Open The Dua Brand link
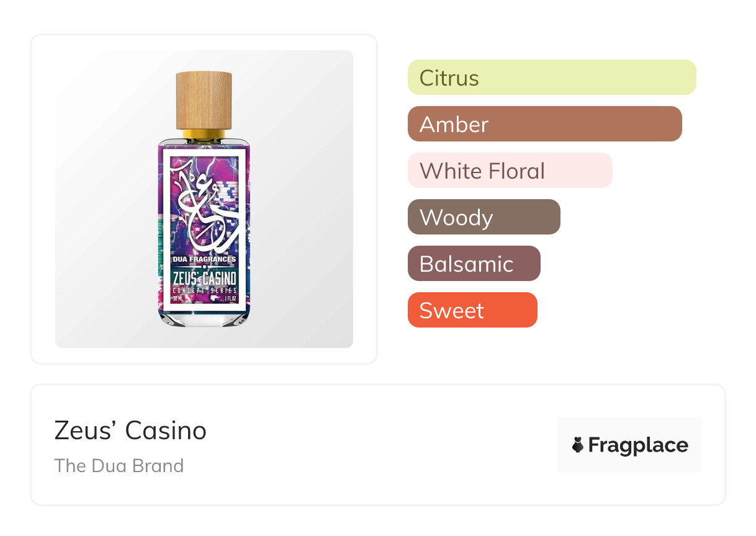Viewport: 756px width, 536px height. point(119,465)
